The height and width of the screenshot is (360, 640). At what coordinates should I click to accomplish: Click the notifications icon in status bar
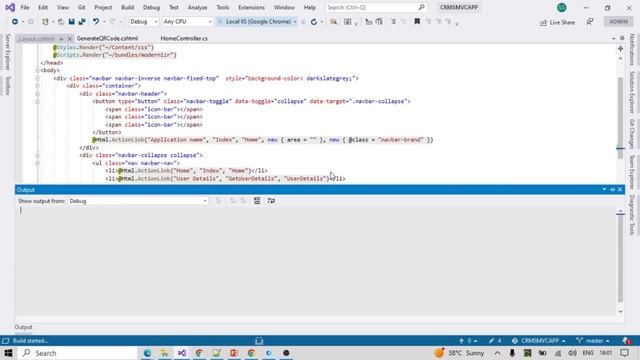(627, 340)
